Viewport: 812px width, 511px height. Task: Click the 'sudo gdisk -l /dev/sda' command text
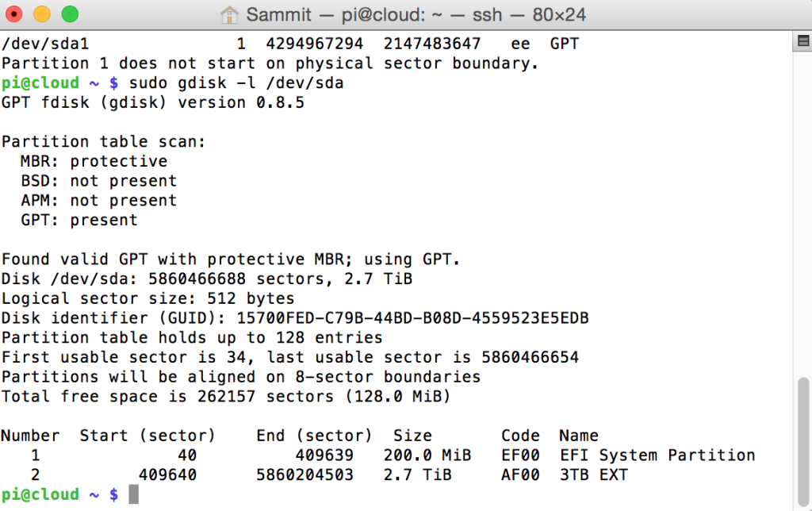tap(236, 83)
